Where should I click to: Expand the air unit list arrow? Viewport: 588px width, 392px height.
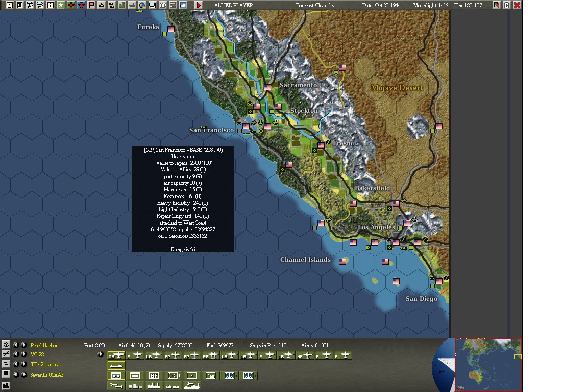100,354
